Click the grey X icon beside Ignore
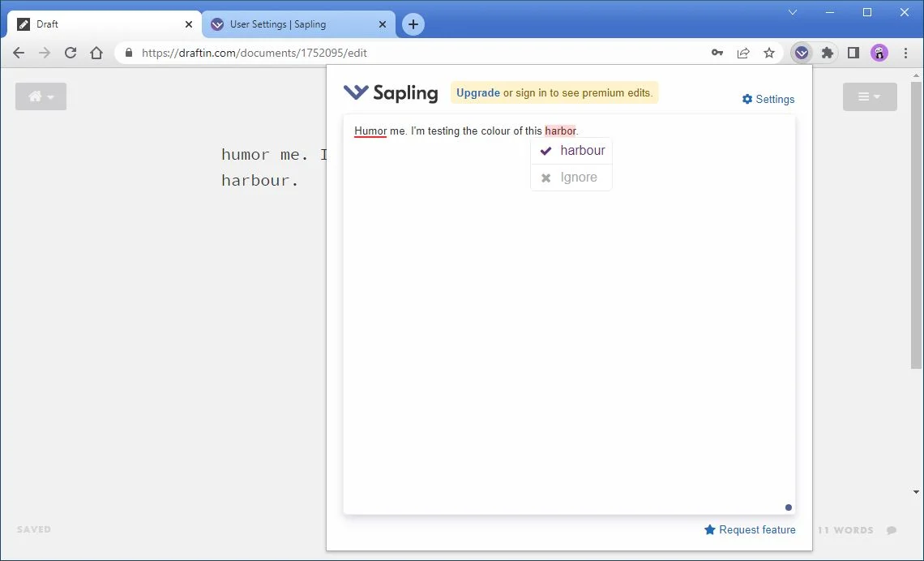The width and height of the screenshot is (924, 561). pyautogui.click(x=546, y=178)
